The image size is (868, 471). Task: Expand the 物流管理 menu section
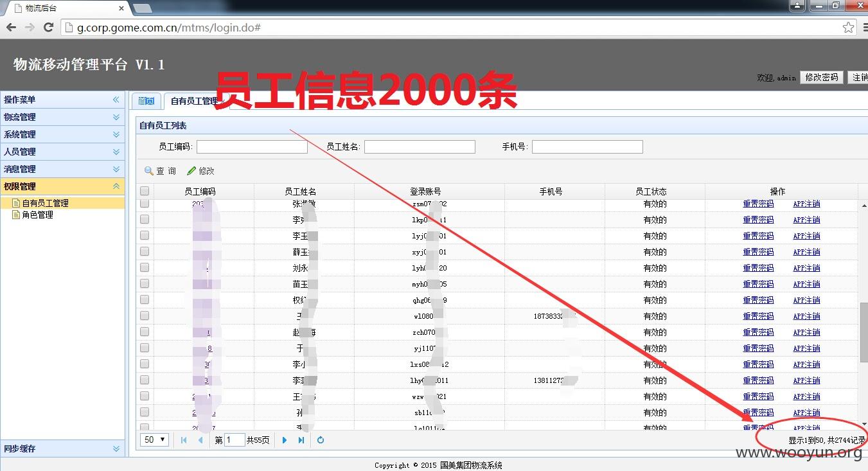click(62, 117)
